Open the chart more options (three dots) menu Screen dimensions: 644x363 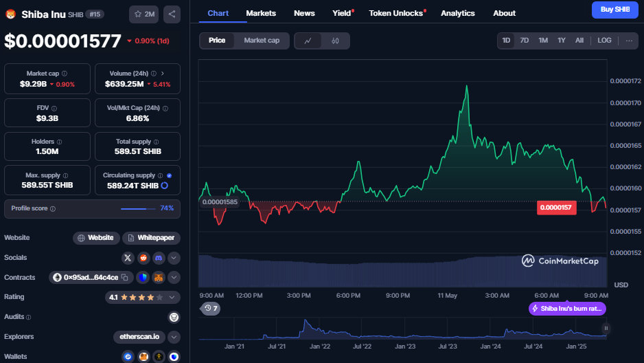click(629, 41)
